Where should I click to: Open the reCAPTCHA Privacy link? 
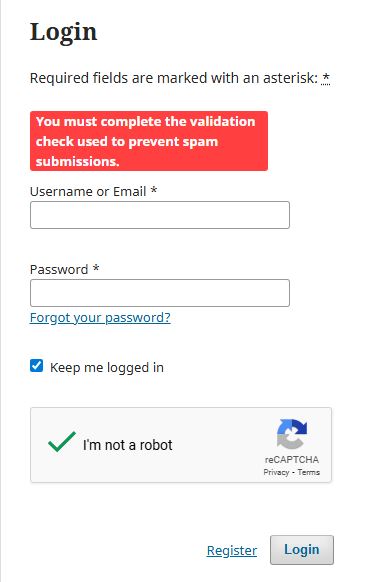(x=276, y=472)
